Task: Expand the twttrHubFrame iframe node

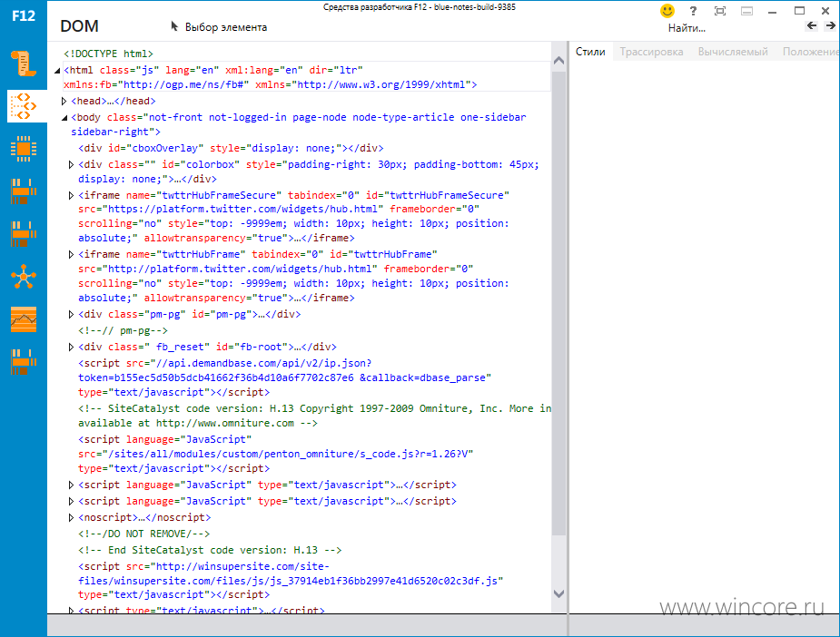Action: tap(71, 255)
